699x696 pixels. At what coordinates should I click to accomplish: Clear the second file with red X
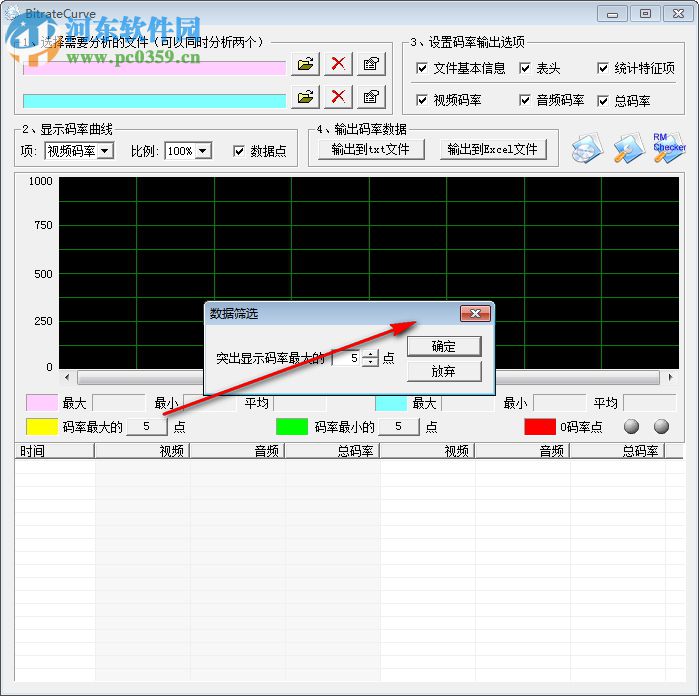[x=338, y=97]
